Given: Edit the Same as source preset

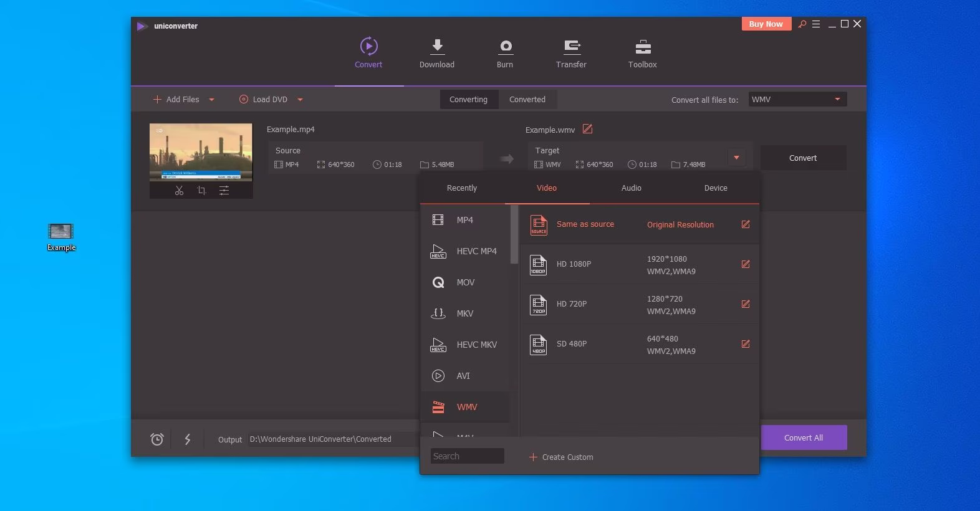Looking at the screenshot, I should pyautogui.click(x=746, y=224).
